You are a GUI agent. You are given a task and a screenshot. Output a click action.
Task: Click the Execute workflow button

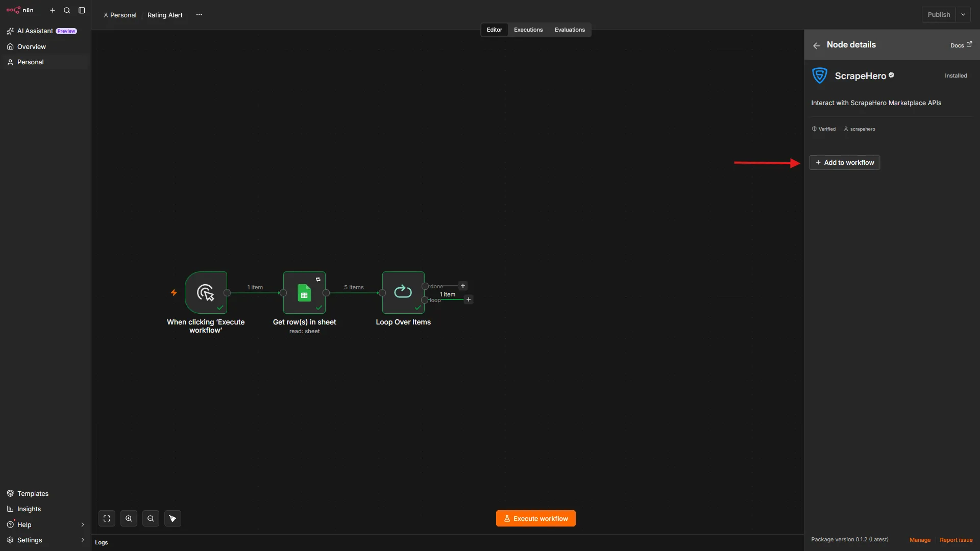(x=535, y=518)
